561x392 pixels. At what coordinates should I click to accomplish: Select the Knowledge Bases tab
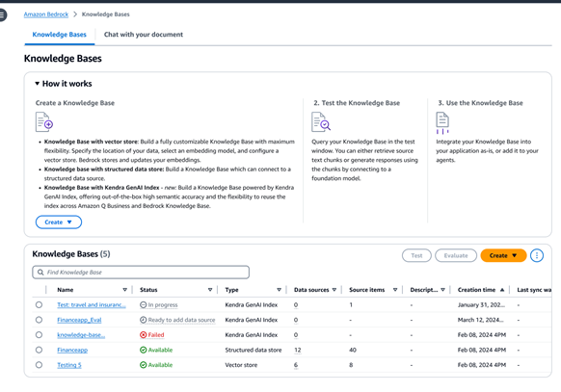[x=60, y=35]
